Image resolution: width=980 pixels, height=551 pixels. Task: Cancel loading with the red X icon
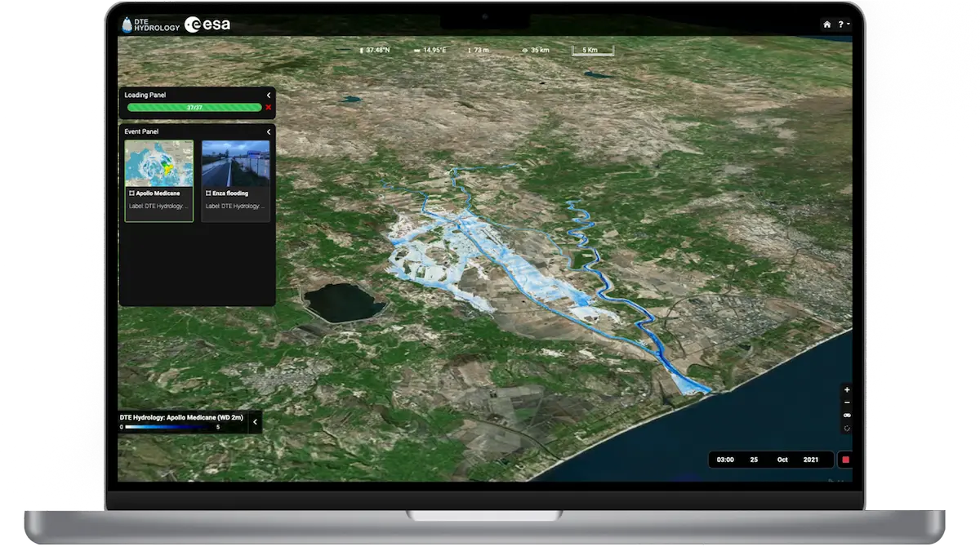pos(268,108)
